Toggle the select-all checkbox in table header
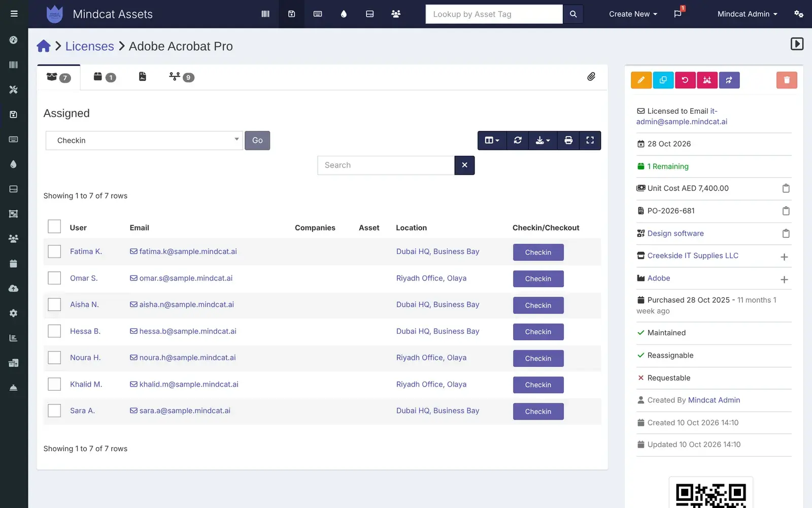The image size is (812, 508). [54, 227]
